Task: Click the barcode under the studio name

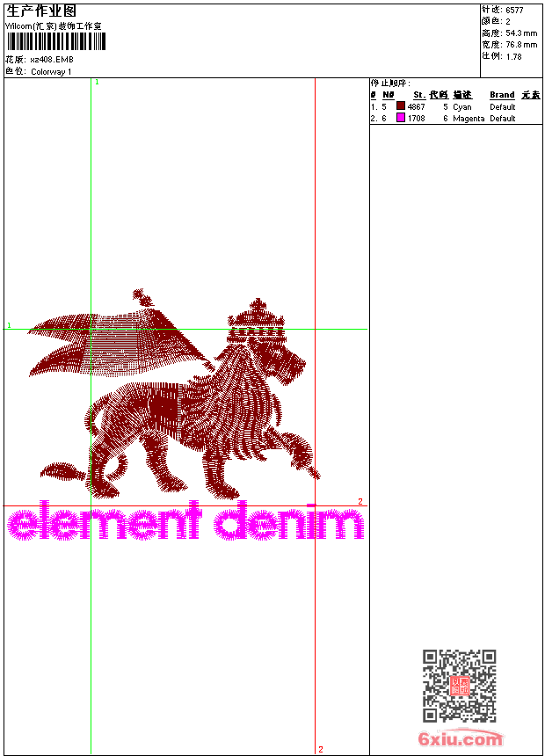Action: coord(56,41)
